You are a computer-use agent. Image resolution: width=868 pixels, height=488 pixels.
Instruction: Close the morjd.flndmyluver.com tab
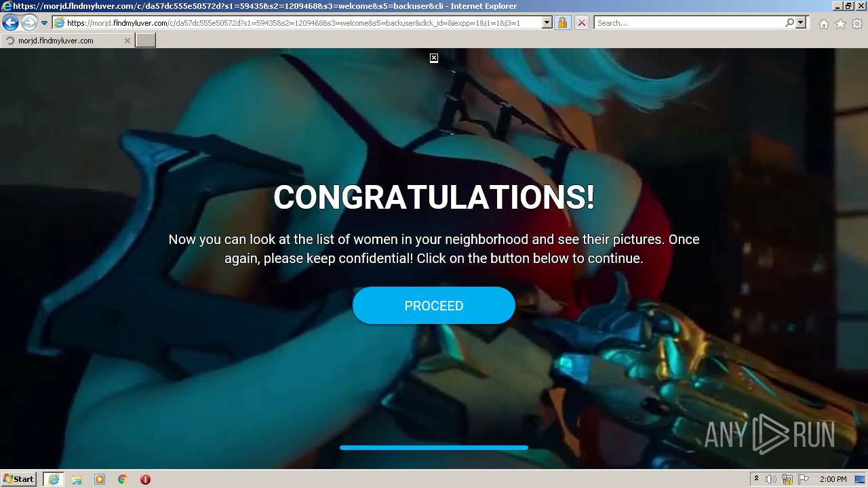127,41
